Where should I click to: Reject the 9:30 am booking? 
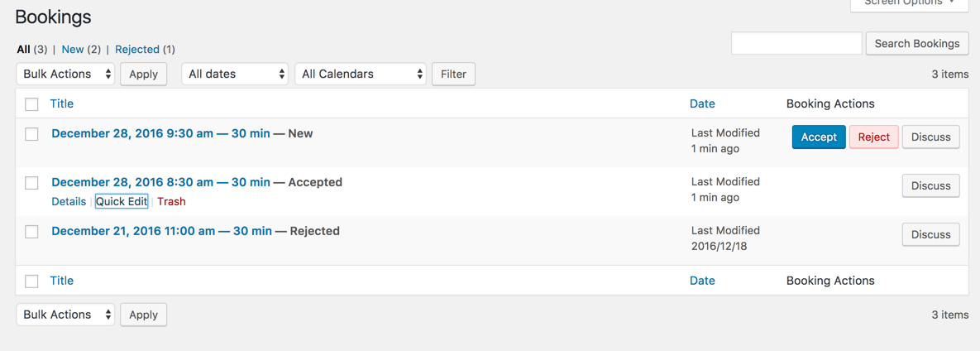pyautogui.click(x=873, y=137)
